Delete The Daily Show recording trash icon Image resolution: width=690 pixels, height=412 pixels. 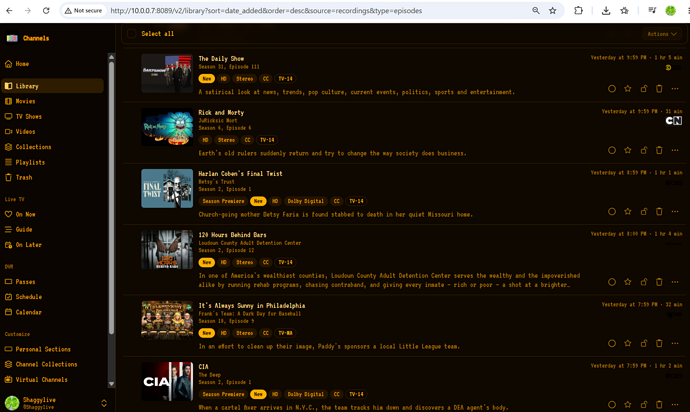659,89
